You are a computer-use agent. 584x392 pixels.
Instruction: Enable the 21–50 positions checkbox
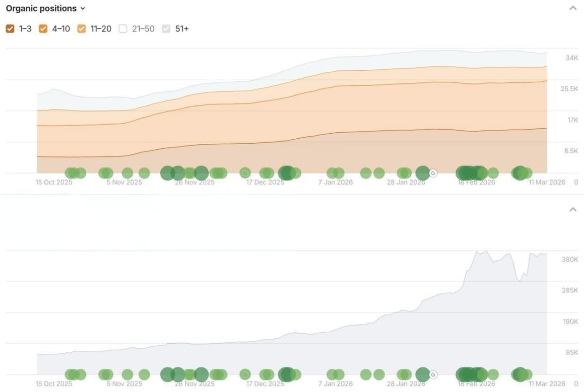123,29
